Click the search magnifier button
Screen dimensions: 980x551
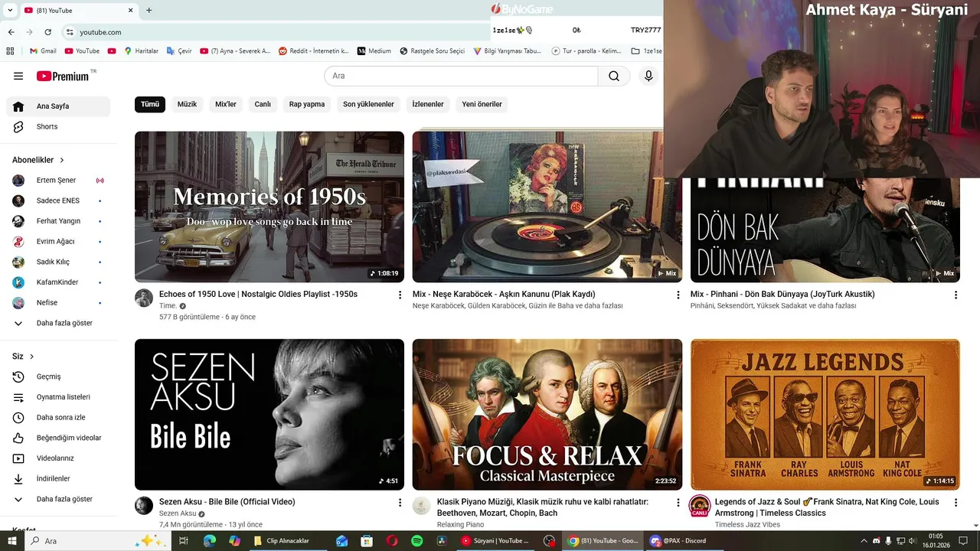click(x=614, y=76)
